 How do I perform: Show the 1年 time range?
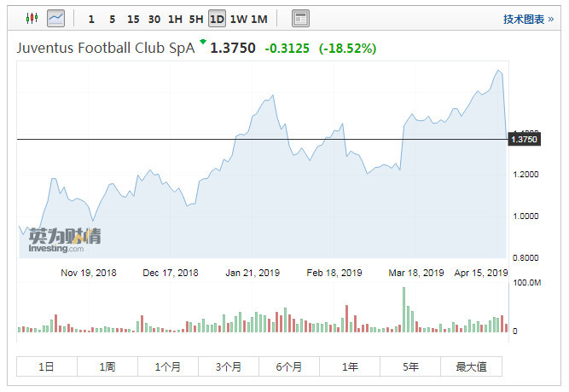(350, 366)
